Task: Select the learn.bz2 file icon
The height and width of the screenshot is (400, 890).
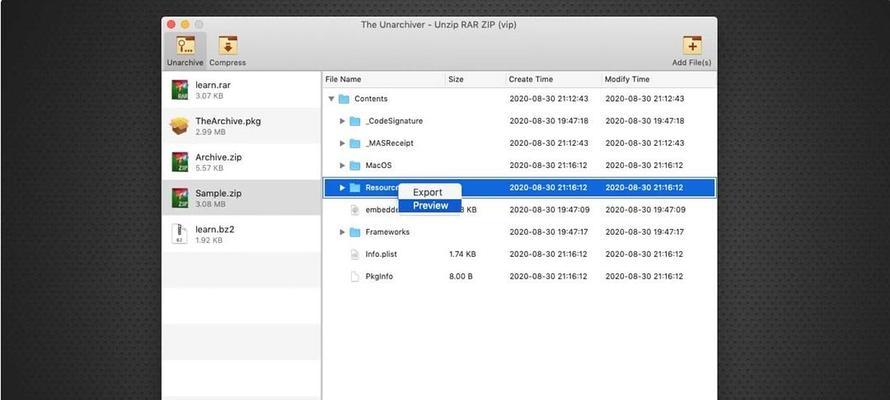Action: pyautogui.click(x=180, y=234)
